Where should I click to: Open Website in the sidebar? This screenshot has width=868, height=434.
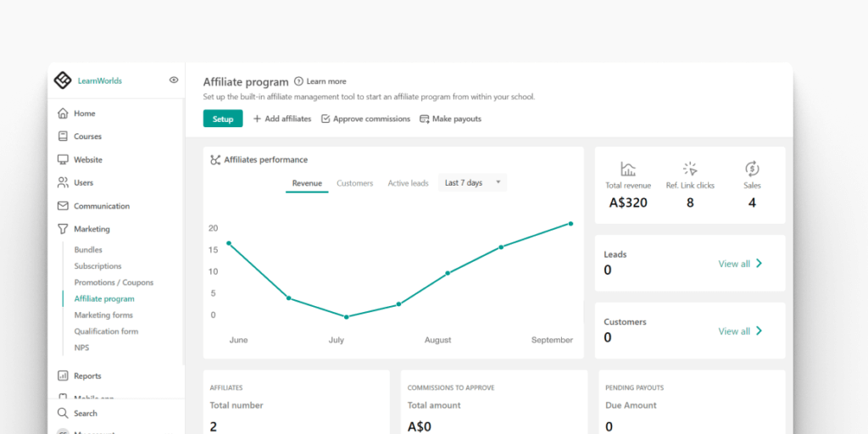click(88, 159)
